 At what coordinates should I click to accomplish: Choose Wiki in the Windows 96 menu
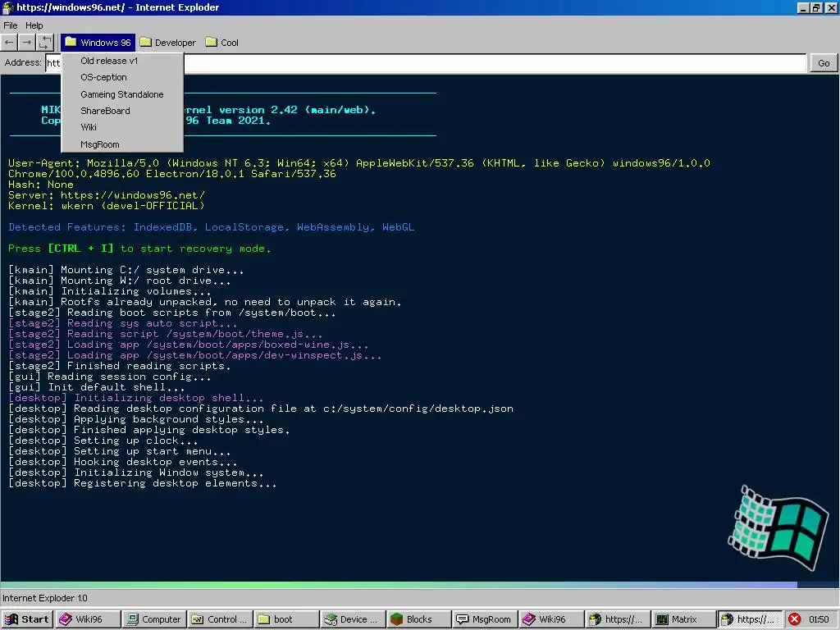[122, 127]
